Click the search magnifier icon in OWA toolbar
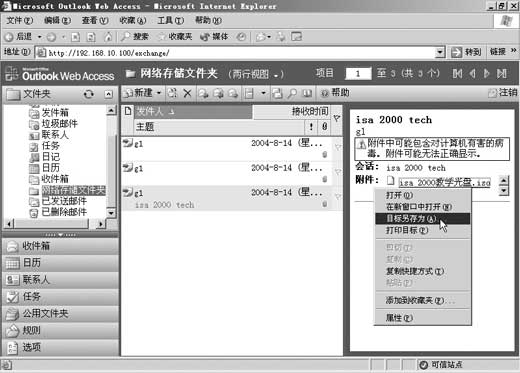 292,93
